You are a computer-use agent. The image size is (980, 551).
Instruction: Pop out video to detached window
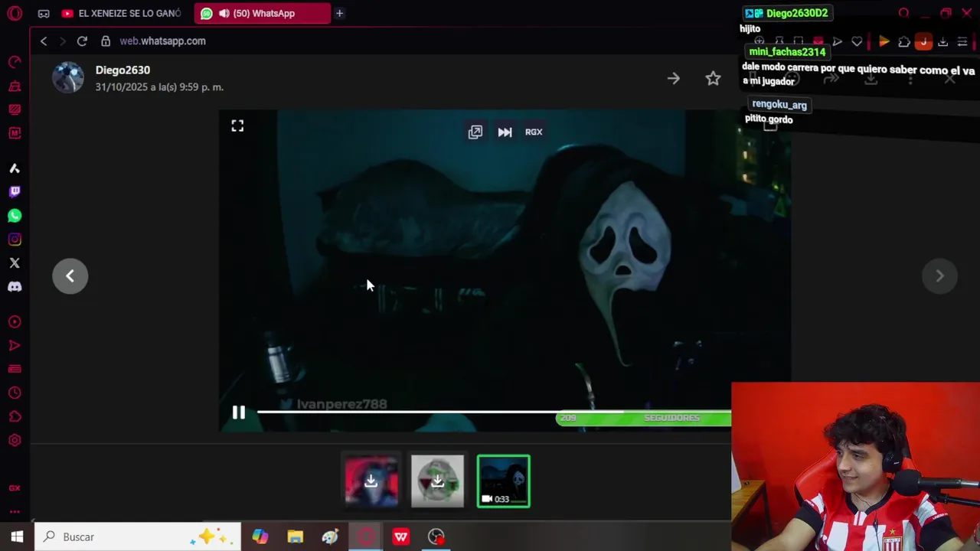[475, 132]
